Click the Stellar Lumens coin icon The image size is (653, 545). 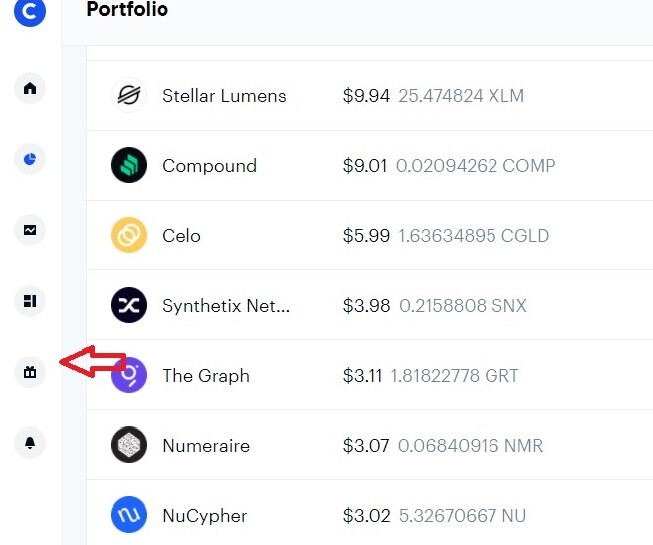pyautogui.click(x=129, y=96)
